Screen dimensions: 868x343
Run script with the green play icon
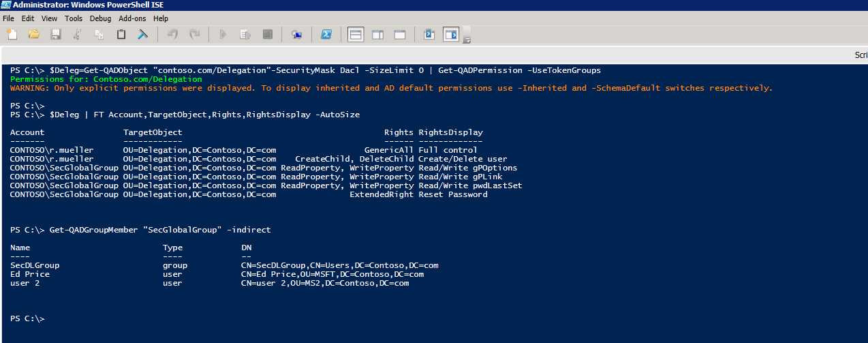pyautogui.click(x=223, y=34)
